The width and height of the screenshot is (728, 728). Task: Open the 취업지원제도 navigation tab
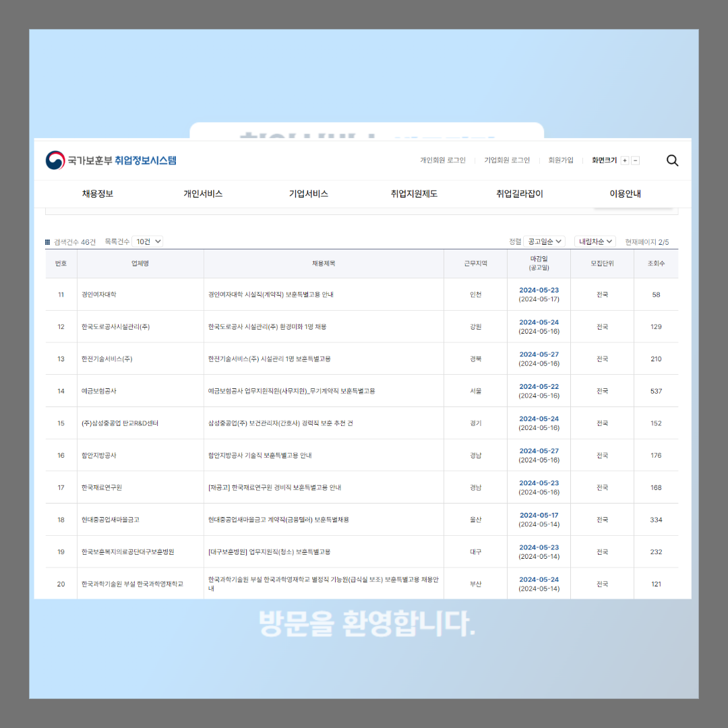coord(413,193)
